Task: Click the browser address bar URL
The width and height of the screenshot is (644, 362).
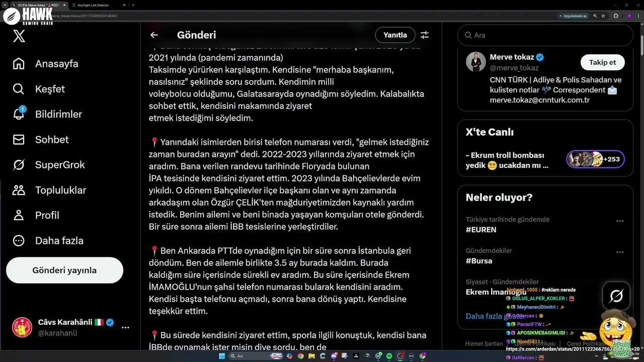Action: (86, 16)
